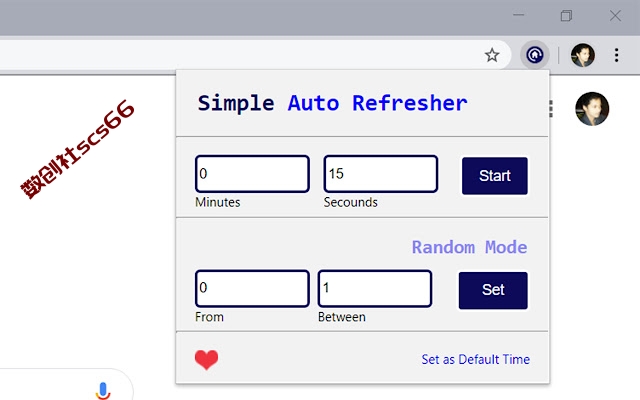
Task: Click the Set button for random mode
Action: click(x=493, y=290)
